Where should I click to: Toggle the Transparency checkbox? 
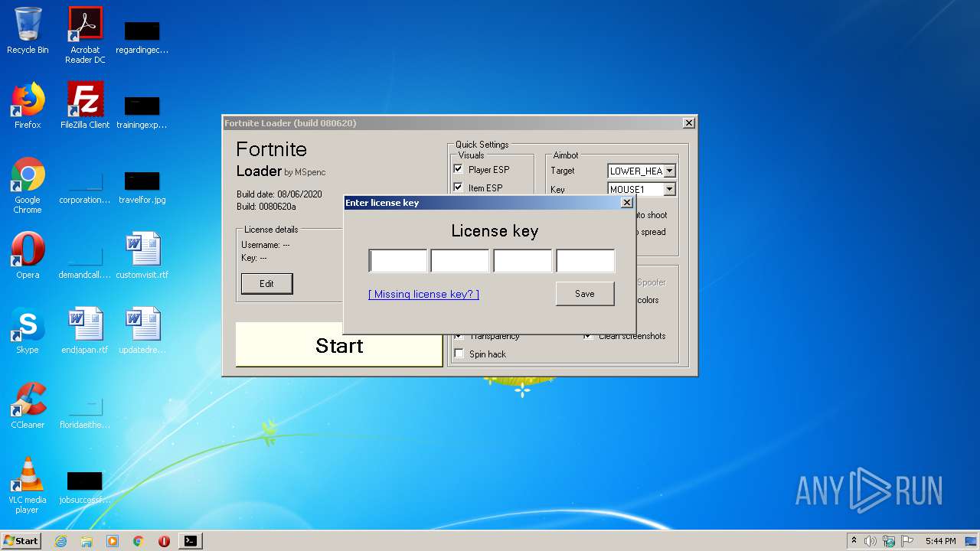(x=459, y=337)
